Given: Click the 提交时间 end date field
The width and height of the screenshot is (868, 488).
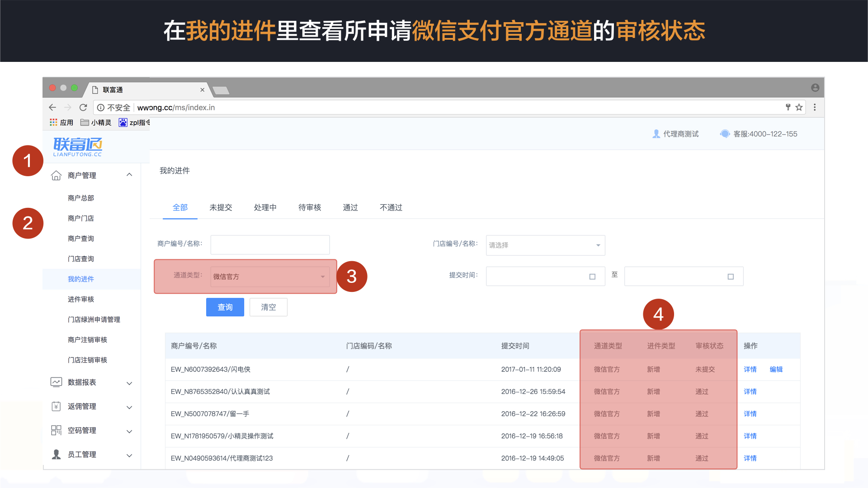Looking at the screenshot, I should coord(684,276).
